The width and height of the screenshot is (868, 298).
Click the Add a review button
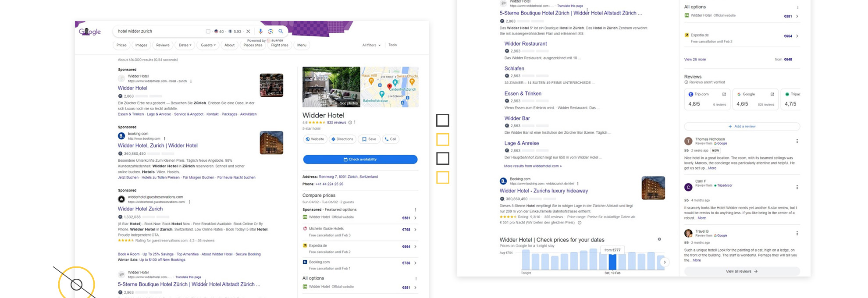742,126
